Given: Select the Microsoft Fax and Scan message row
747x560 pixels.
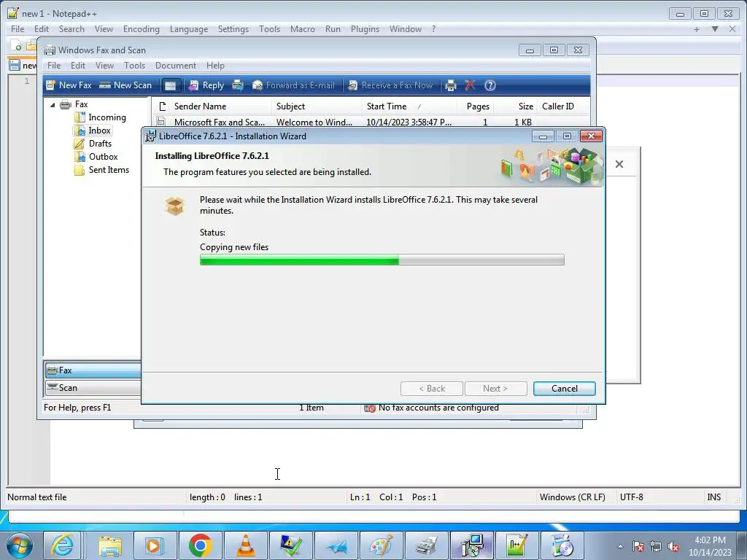Looking at the screenshot, I should (x=371, y=122).
